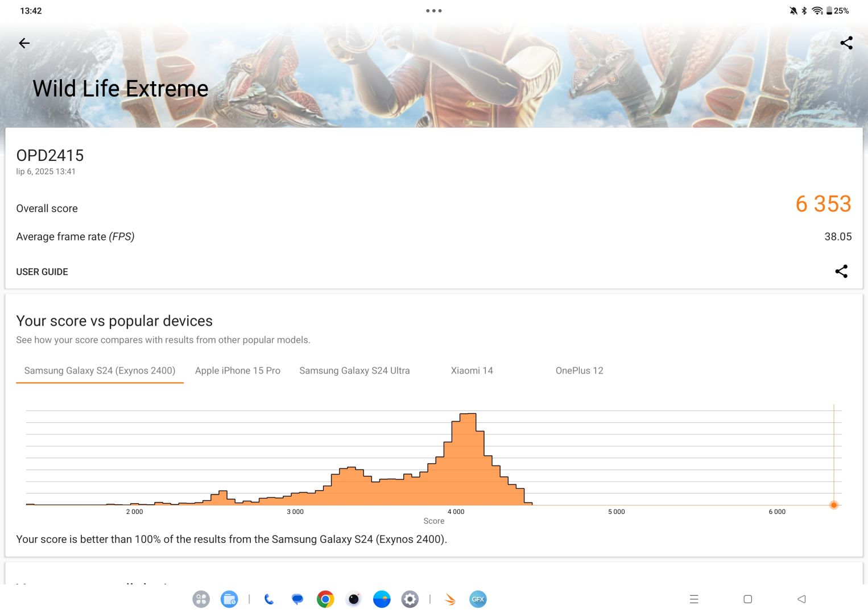Tap the 6 000 axis label on the chart
Screen dimensions: 868x614
point(777,512)
